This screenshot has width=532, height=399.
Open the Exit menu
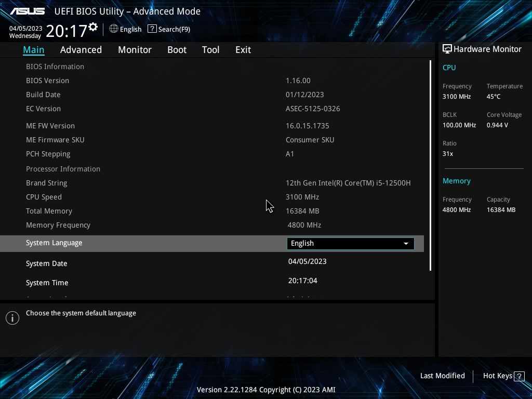[x=243, y=49]
